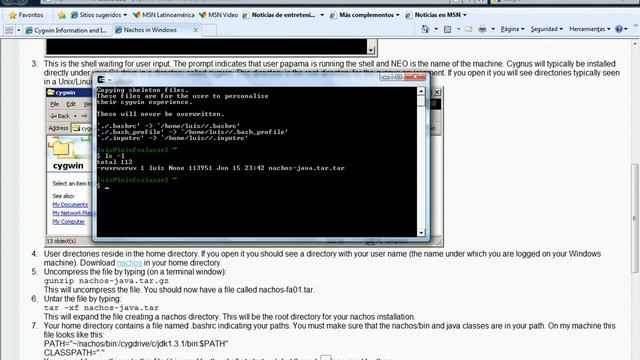
Task: Click the terminal prompt cursor line
Action: pyautogui.click(x=103, y=187)
